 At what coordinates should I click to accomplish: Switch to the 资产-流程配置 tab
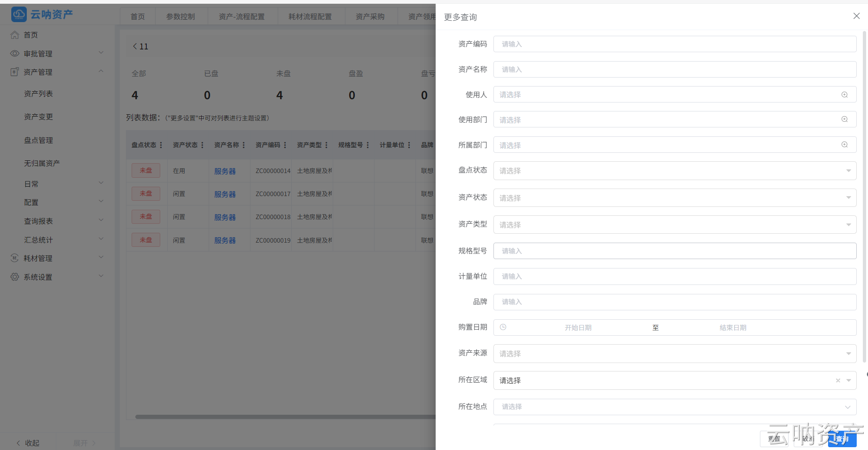tap(242, 16)
